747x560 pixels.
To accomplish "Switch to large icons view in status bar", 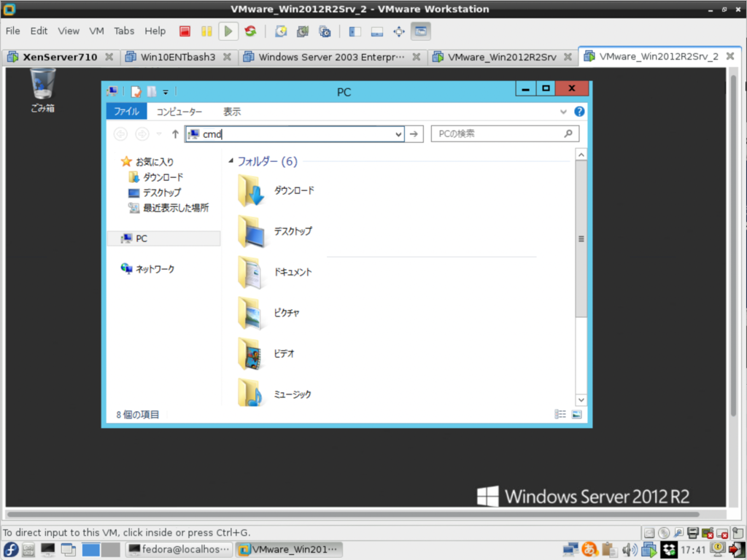I will [x=576, y=414].
